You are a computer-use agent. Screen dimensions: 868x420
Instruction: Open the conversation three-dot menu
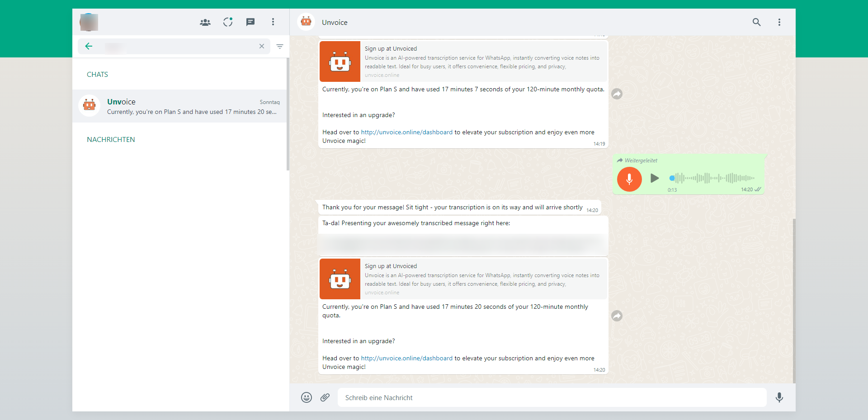[x=779, y=22]
